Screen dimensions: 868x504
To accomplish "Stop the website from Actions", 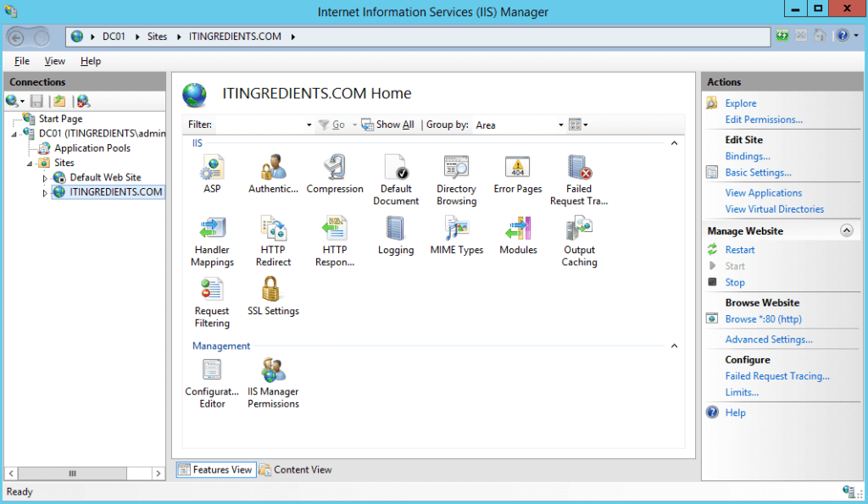I will click(x=735, y=282).
